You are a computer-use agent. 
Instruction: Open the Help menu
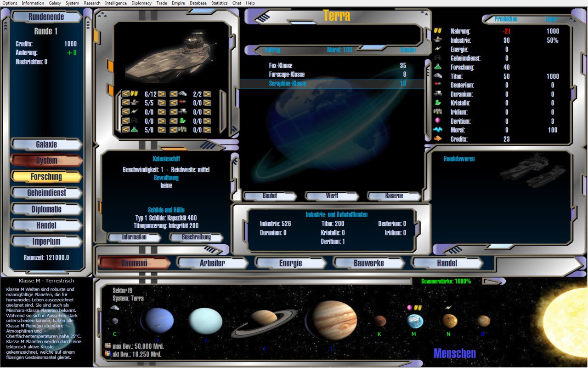pos(250,3)
